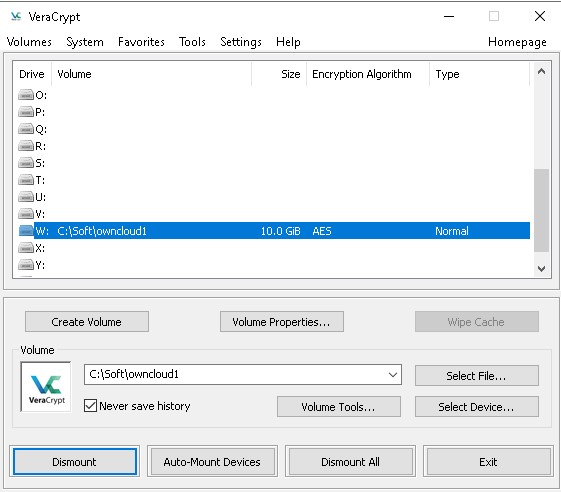The image size is (561, 492).
Task: Click the VeraCrypt logo in Volume group
Action: [46, 387]
